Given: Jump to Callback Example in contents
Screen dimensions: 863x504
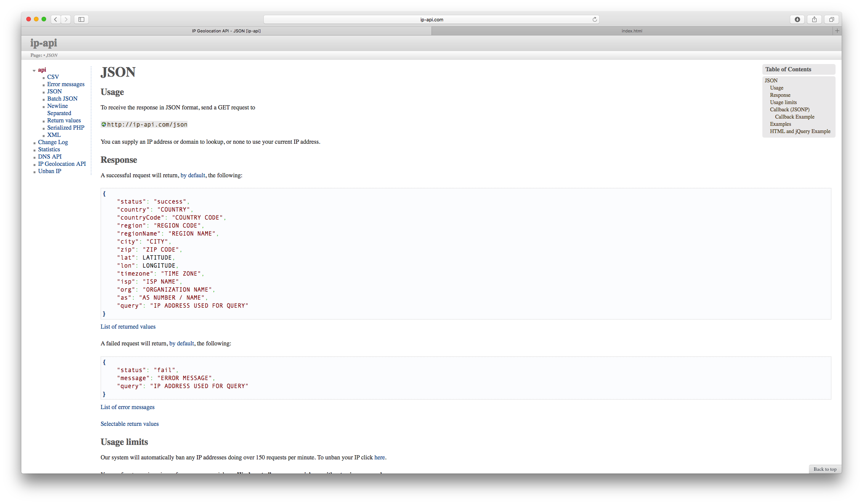Looking at the screenshot, I should (x=794, y=117).
